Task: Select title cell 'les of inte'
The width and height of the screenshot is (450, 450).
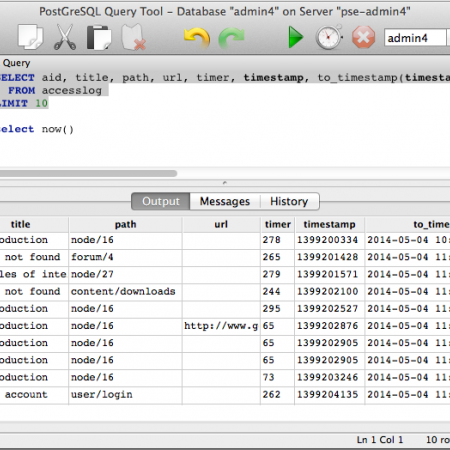Action: (x=34, y=274)
